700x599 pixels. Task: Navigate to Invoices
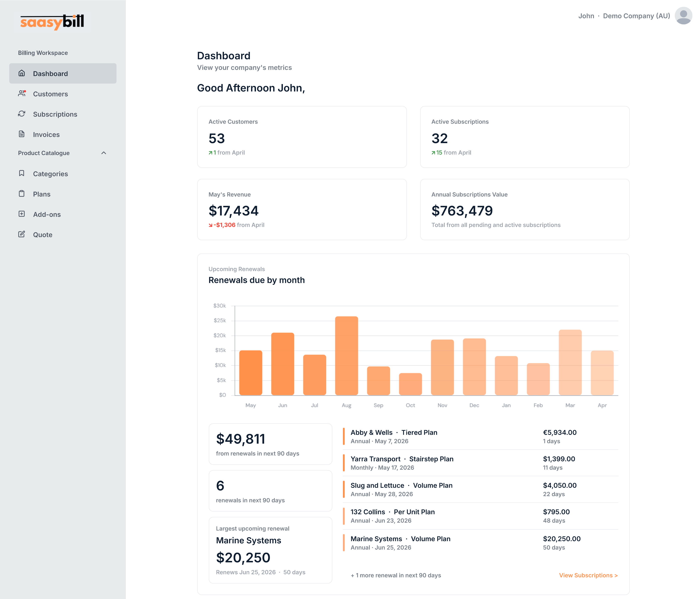(63, 134)
